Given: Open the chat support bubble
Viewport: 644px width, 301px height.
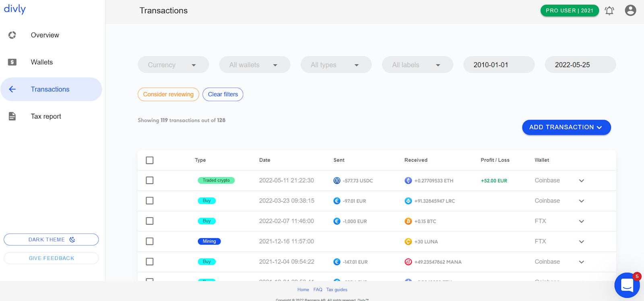Looking at the screenshot, I should pos(627,285).
